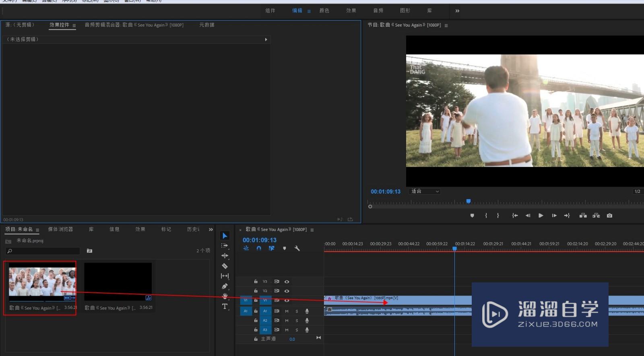Switch to the 颜色 workspace
Screen dimensions: 644x356
click(x=324, y=10)
